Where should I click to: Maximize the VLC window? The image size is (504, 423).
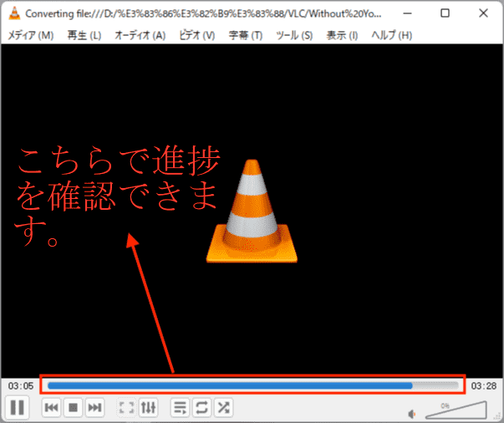pyautogui.click(x=445, y=13)
